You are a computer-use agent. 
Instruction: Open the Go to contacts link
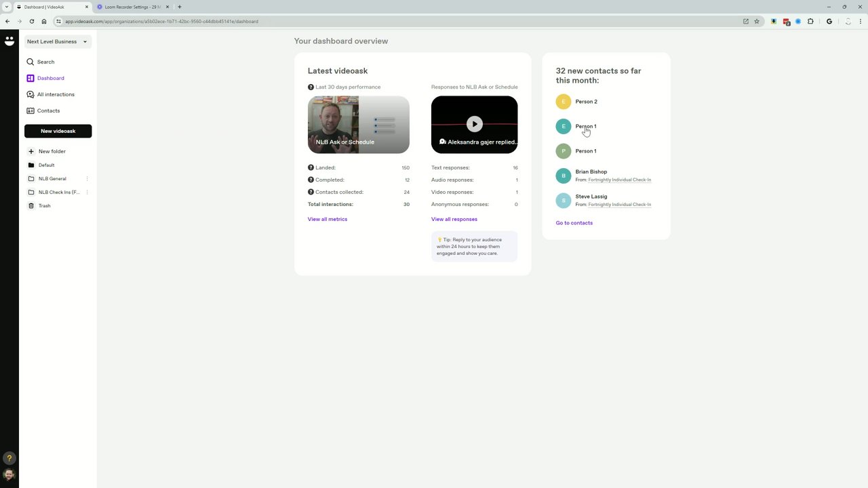click(x=574, y=223)
